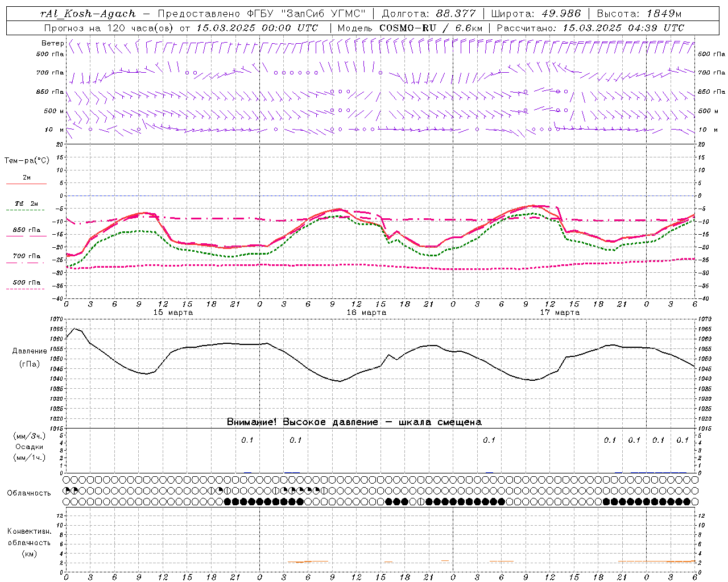Click the 1015 value on left pressure axis
This screenshot has height=582, width=728.
(57, 429)
